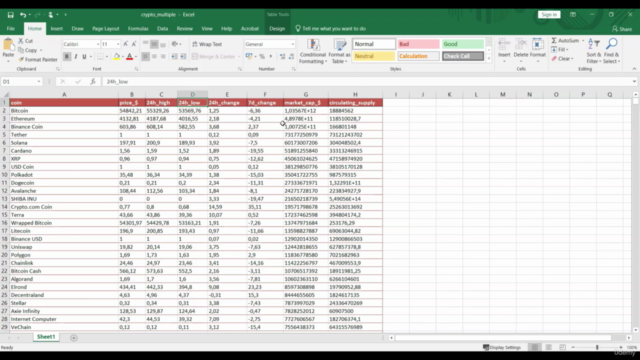Screen dimensions: 640x360
Task: Click the Cut scissors icon
Action: (x=21, y=41)
